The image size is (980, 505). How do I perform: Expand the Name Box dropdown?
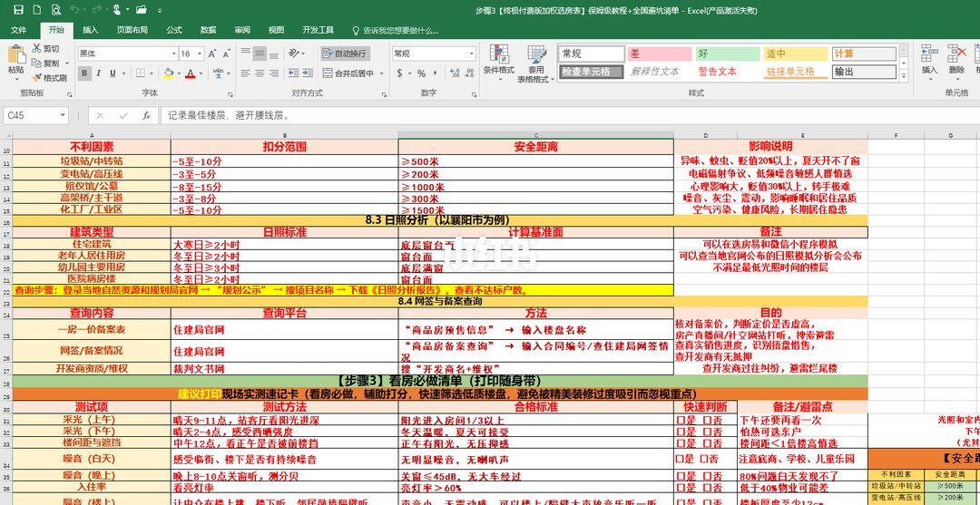(x=63, y=115)
